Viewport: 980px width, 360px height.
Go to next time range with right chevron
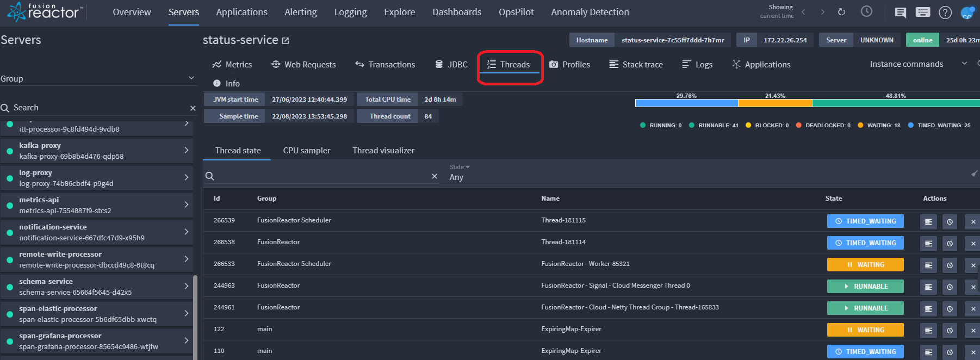[822, 12]
